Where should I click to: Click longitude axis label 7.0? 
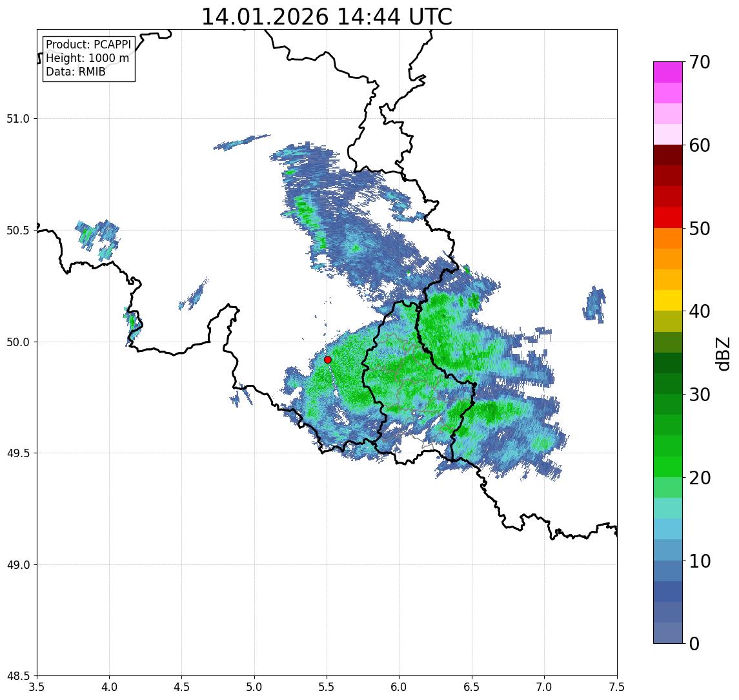point(544,687)
